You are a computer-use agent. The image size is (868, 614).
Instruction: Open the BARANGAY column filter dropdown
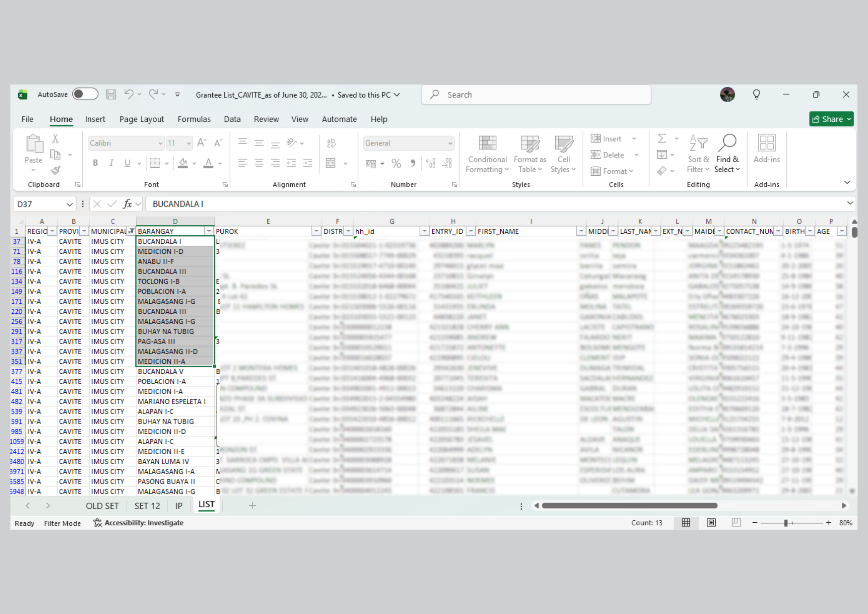pos(209,231)
